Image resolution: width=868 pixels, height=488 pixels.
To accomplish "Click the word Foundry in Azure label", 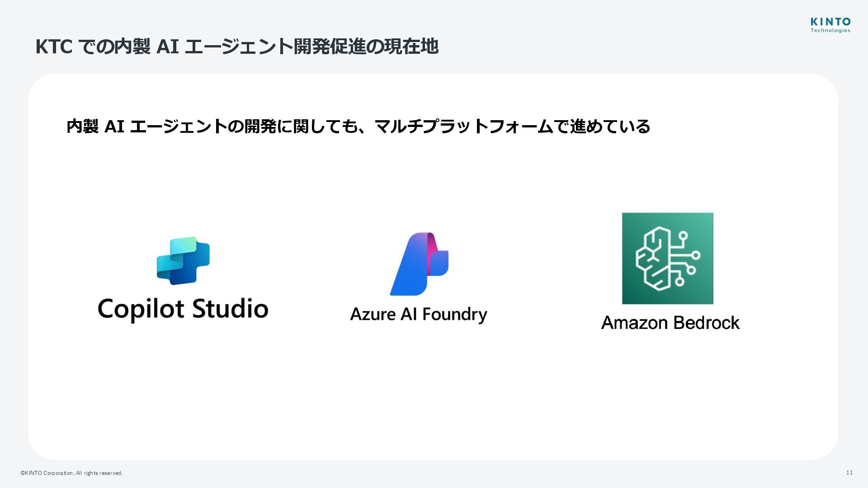I will click(455, 314).
